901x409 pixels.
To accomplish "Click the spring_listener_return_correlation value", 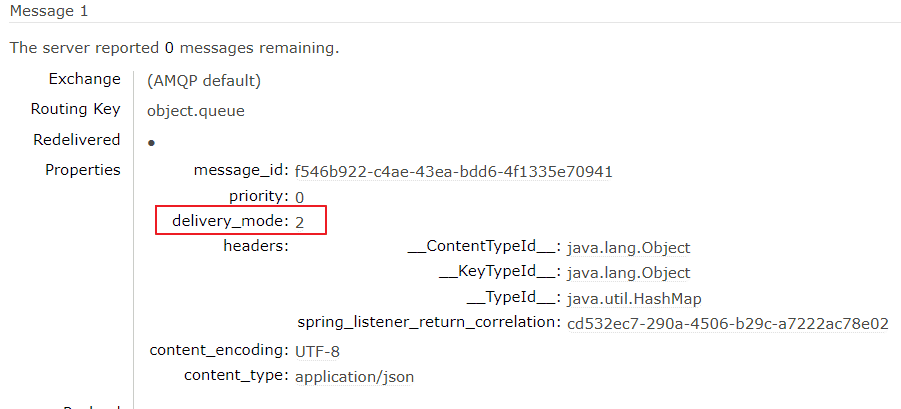I will (x=727, y=323).
